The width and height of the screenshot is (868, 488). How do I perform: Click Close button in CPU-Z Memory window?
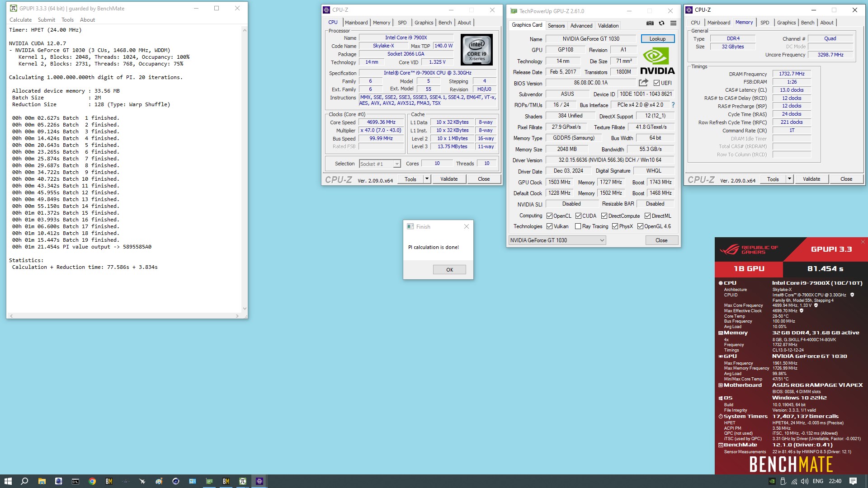coord(846,179)
